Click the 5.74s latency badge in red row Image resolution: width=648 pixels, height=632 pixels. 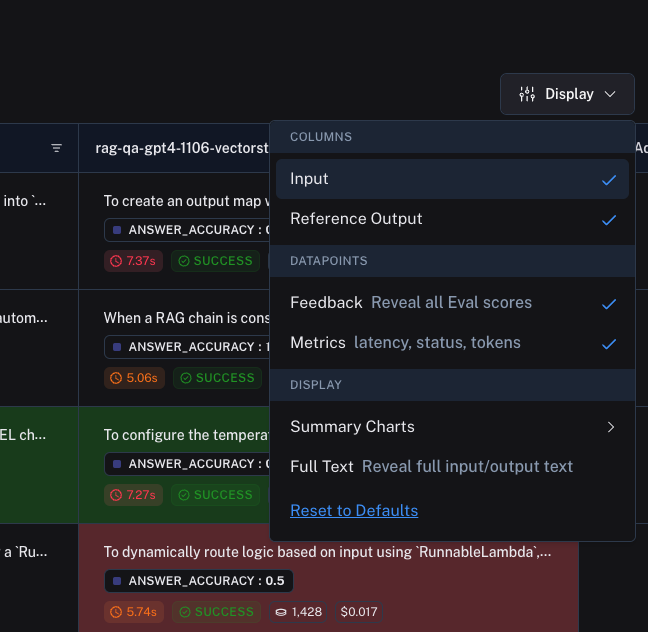pos(132,612)
